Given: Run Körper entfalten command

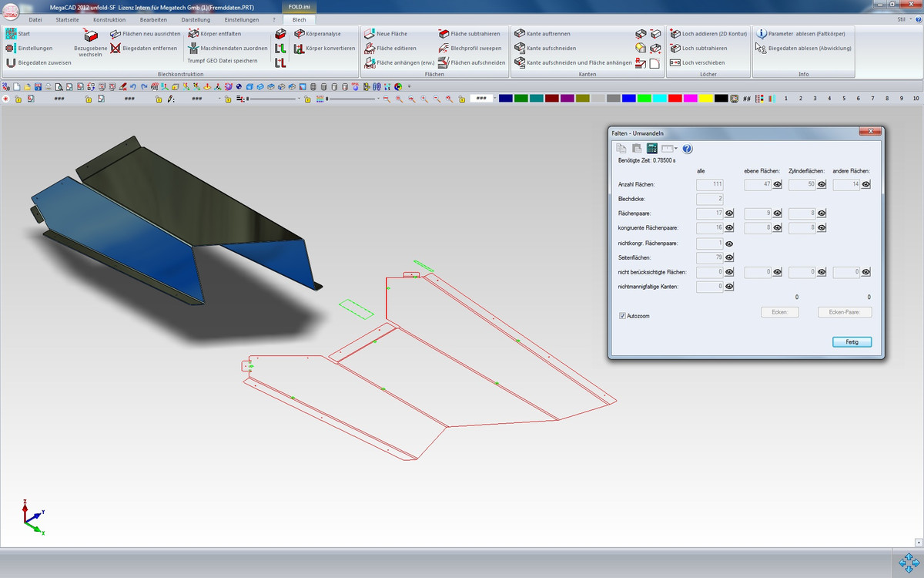Looking at the screenshot, I should (x=215, y=34).
